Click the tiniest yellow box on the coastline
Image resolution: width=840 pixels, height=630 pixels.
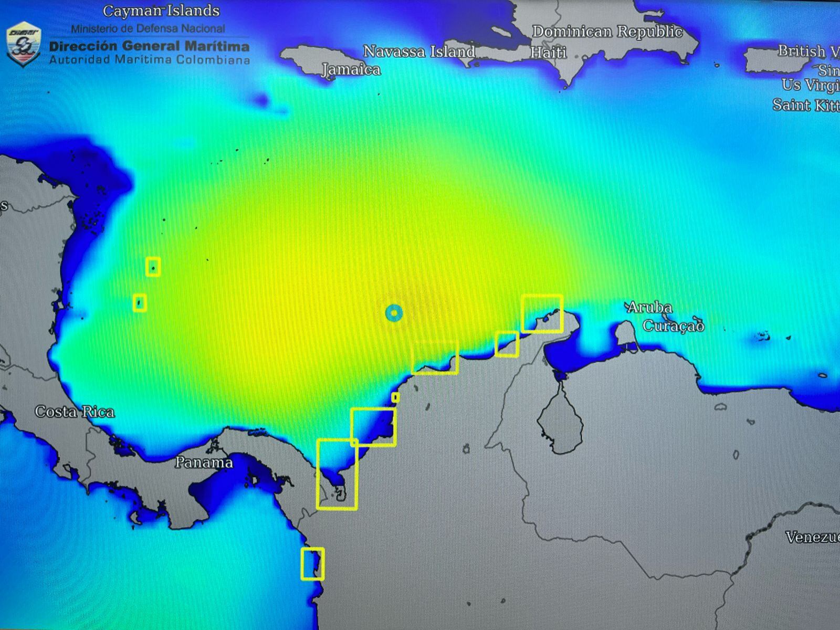[x=395, y=397]
